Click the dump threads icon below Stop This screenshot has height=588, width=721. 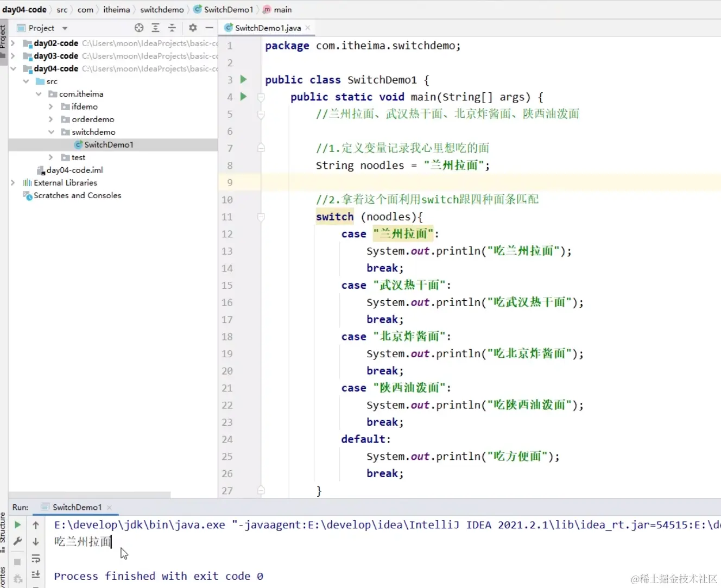pos(17,579)
